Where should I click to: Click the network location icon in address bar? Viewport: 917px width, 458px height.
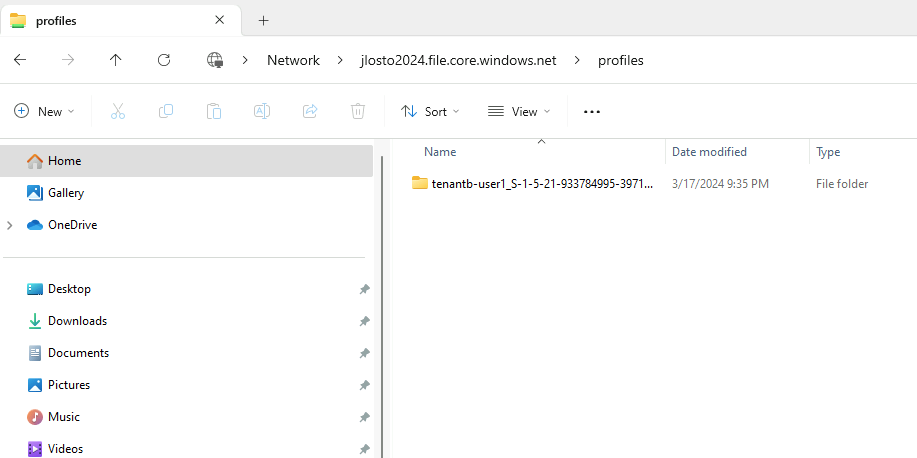(215, 60)
